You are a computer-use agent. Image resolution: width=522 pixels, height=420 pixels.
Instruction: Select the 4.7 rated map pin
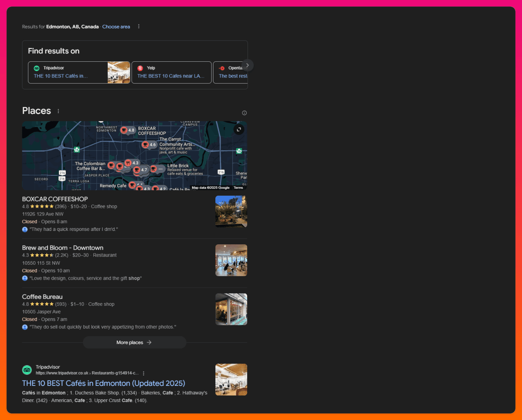pos(140,170)
